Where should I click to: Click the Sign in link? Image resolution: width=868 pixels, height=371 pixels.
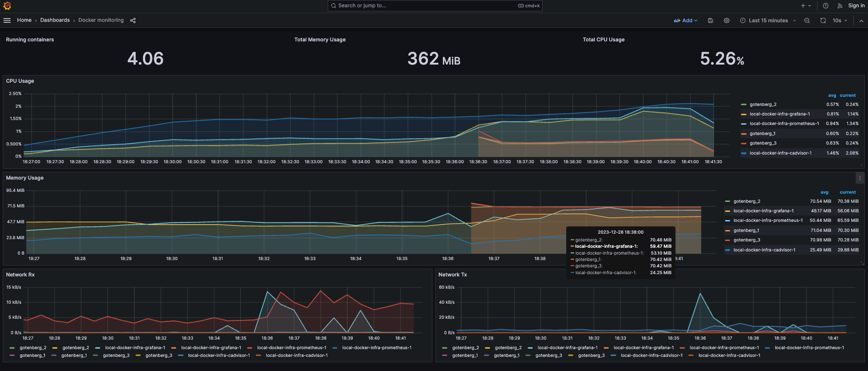click(x=856, y=5)
